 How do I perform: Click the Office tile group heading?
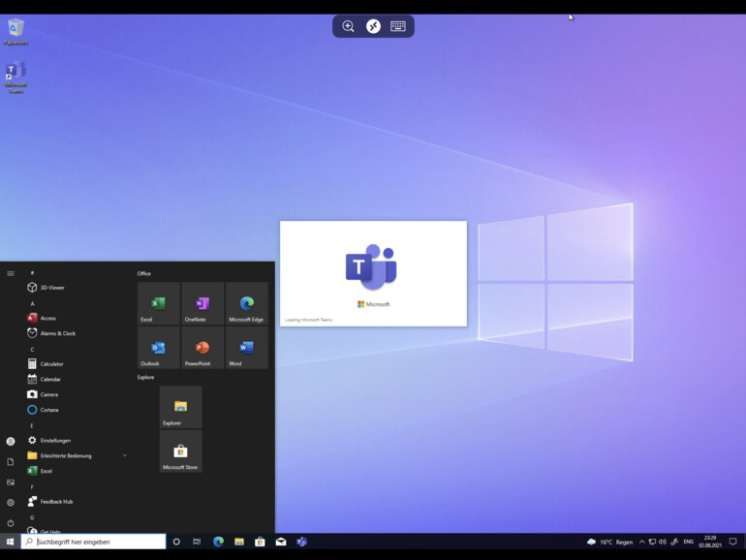[144, 273]
